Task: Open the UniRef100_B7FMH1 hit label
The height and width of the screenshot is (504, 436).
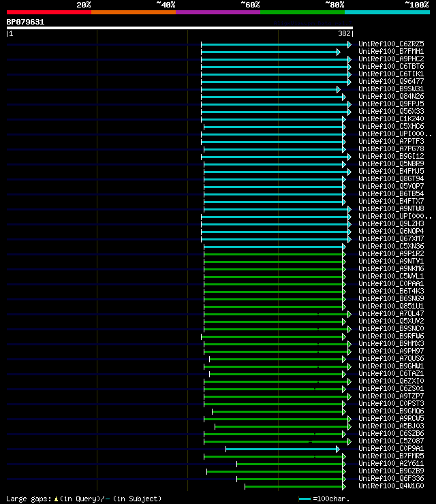Action: pos(391,52)
